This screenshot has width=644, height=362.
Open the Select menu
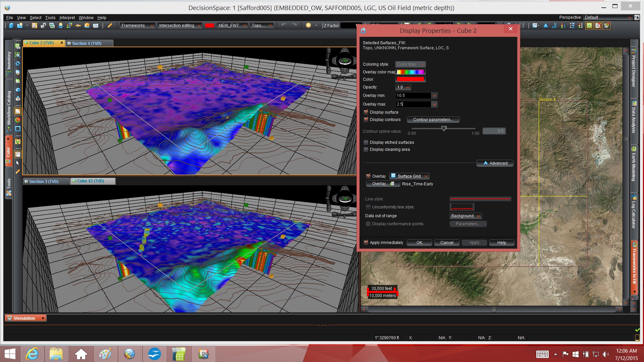[x=36, y=18]
